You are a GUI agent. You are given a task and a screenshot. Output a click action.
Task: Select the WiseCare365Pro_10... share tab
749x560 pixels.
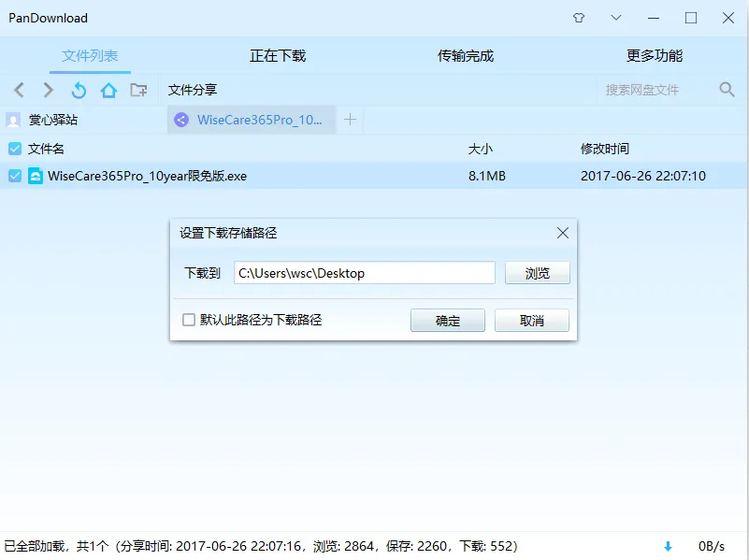tap(252, 120)
